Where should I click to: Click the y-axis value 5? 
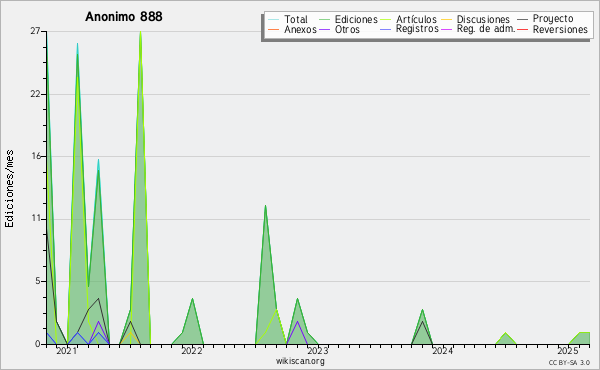pyautogui.click(x=38, y=281)
